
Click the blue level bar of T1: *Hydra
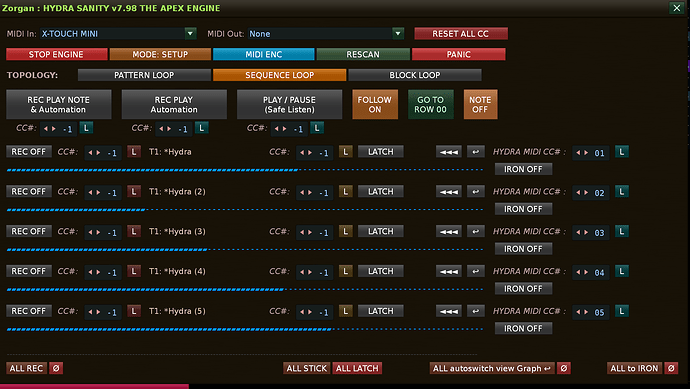pos(245,169)
